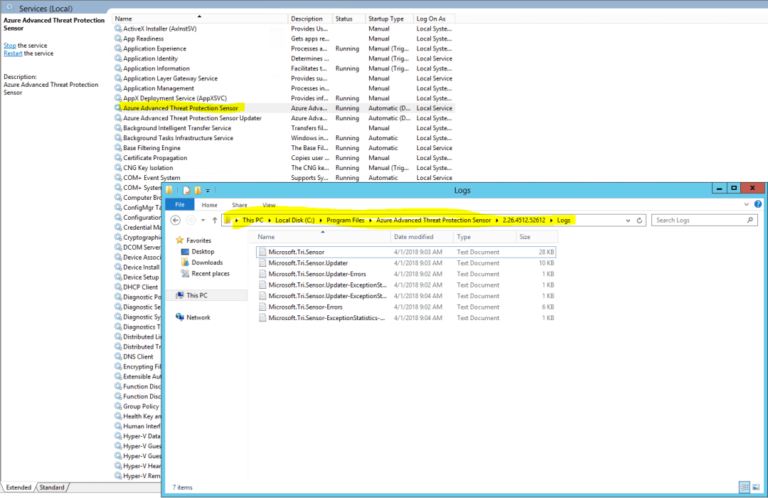Click the ActiveX Installer service gear icon
This screenshot has height=498, width=768.
pos(118,29)
